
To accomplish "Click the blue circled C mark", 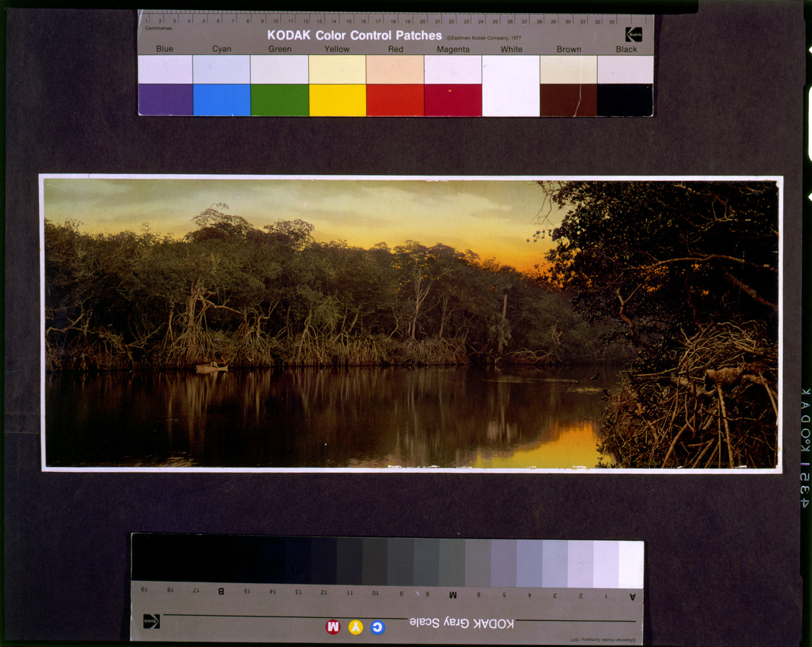I will tap(377, 627).
